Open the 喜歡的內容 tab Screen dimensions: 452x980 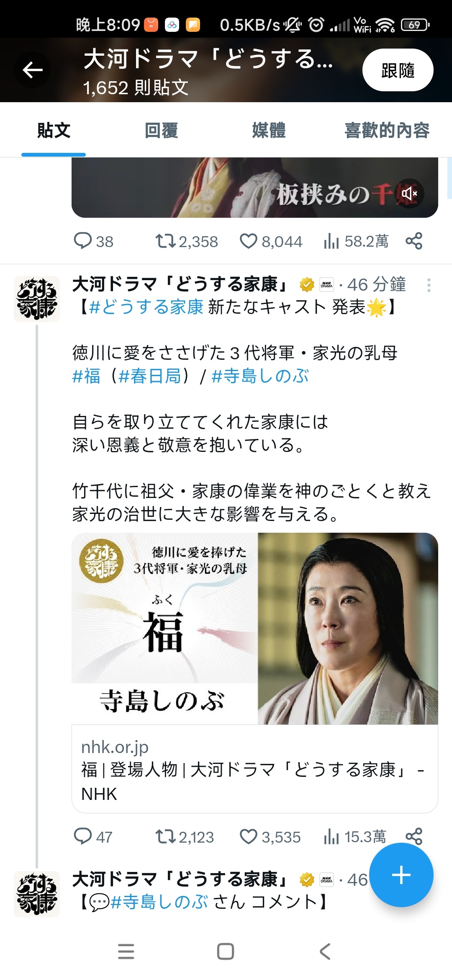coord(387,130)
